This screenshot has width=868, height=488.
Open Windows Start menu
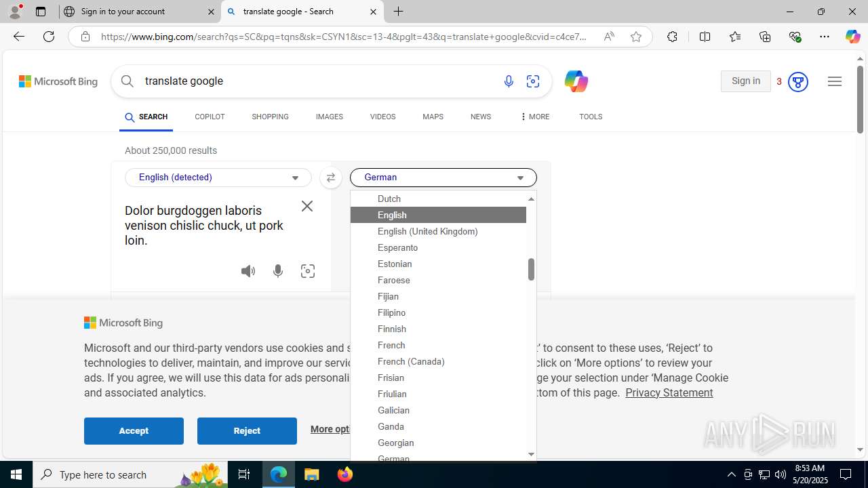pos(16,474)
